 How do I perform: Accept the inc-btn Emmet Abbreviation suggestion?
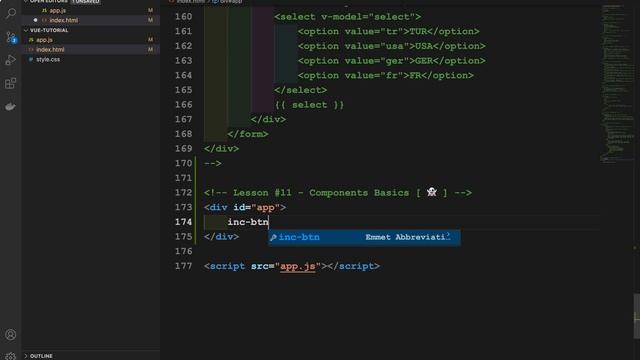[x=364, y=237]
